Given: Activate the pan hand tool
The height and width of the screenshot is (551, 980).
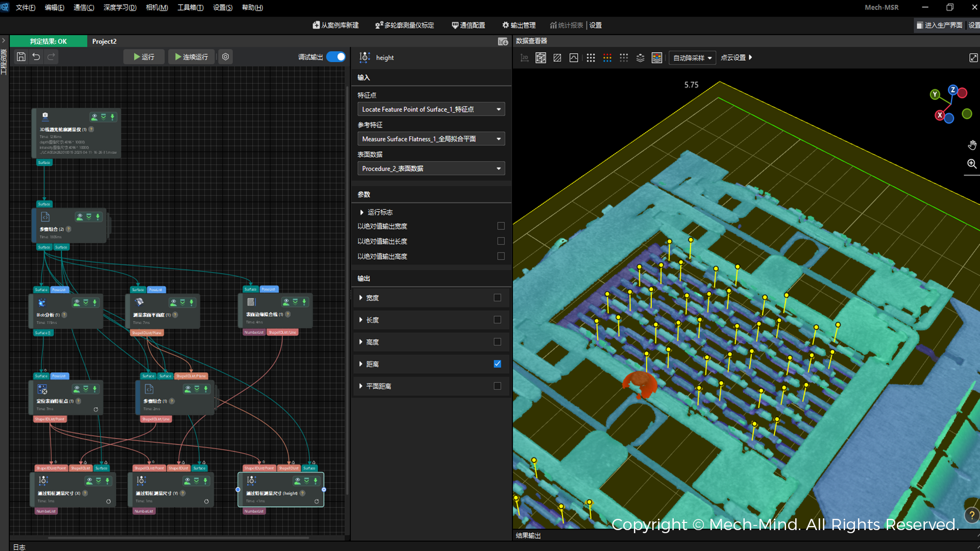Looking at the screenshot, I should (x=972, y=145).
